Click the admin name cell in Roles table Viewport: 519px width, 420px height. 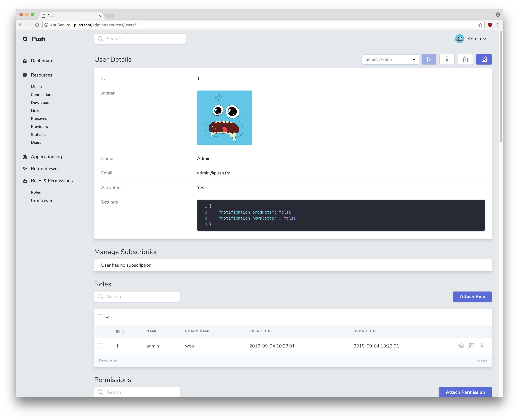(153, 346)
